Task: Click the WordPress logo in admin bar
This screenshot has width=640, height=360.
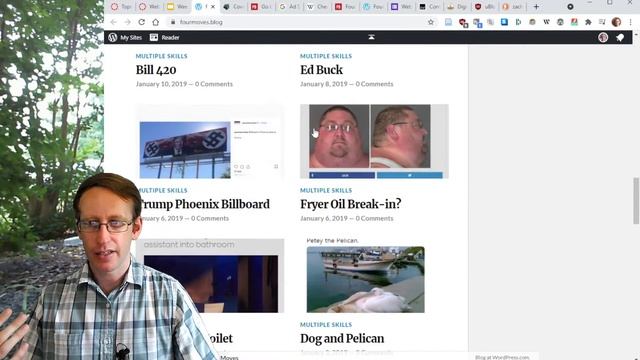Action: (x=113, y=38)
